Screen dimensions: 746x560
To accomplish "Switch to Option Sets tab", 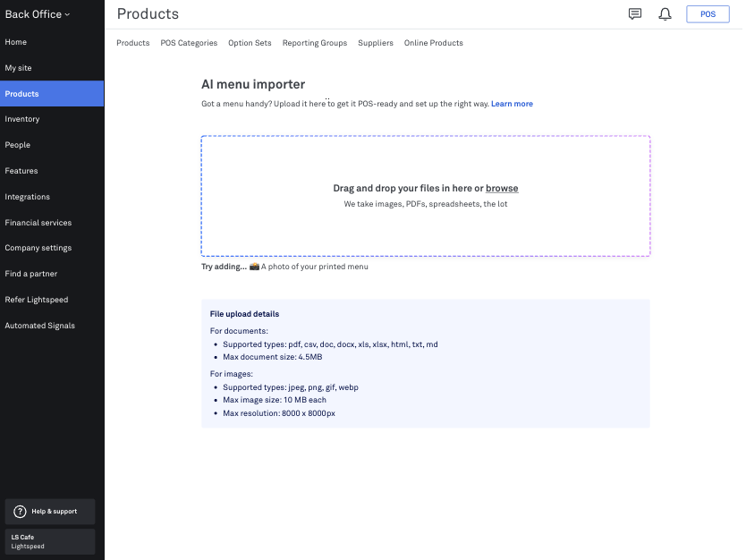I will [x=250, y=43].
